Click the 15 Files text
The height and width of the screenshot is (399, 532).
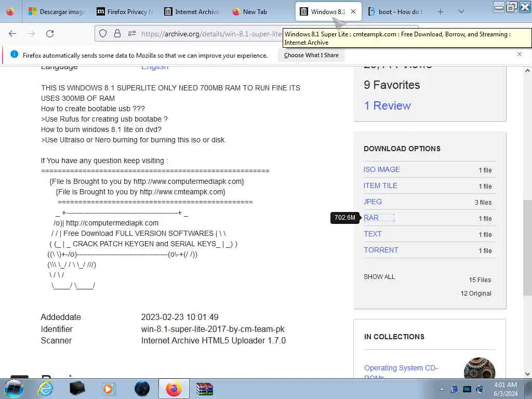tap(480, 280)
